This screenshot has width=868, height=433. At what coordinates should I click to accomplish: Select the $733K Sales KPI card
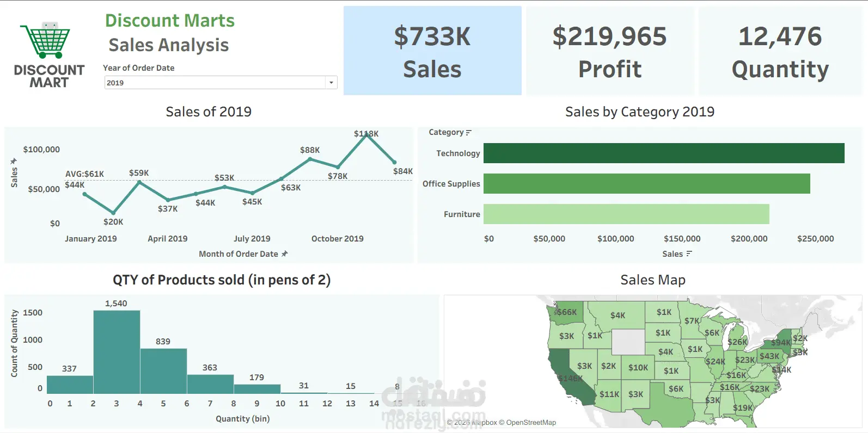coord(432,51)
